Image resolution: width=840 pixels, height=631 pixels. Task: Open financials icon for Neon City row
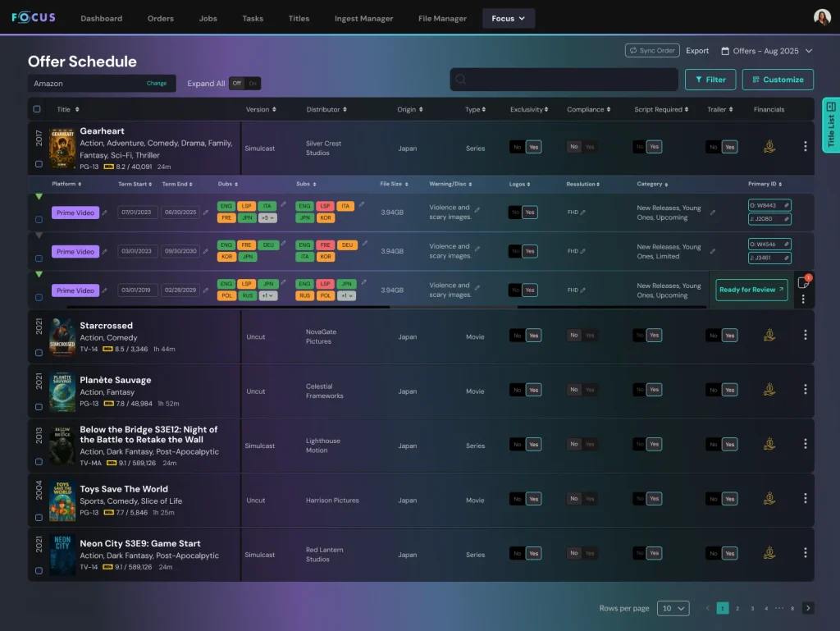tap(769, 553)
